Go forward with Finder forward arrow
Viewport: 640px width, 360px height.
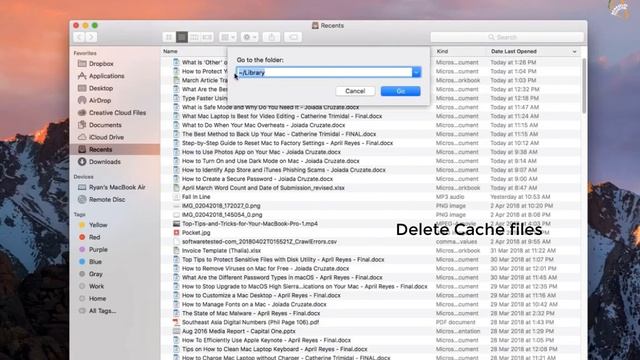click(x=92, y=37)
